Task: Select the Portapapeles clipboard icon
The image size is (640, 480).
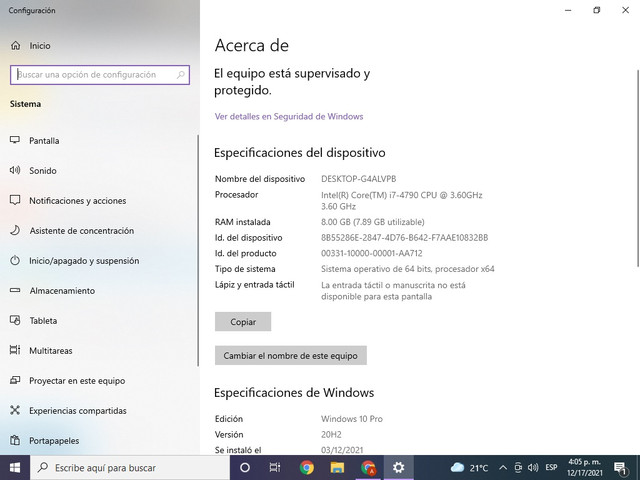Action: [15, 440]
